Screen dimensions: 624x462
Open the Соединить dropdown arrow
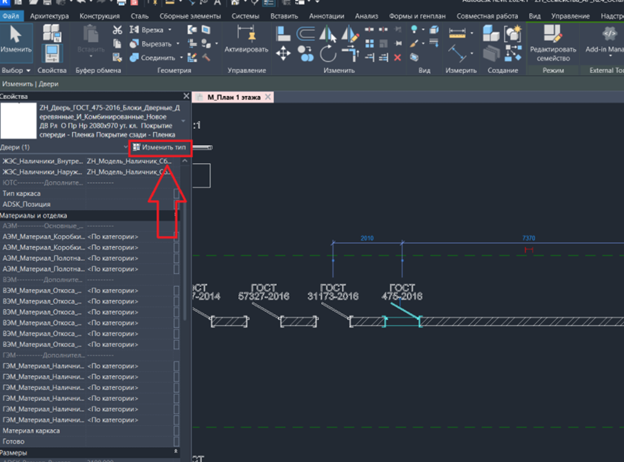tap(181, 58)
